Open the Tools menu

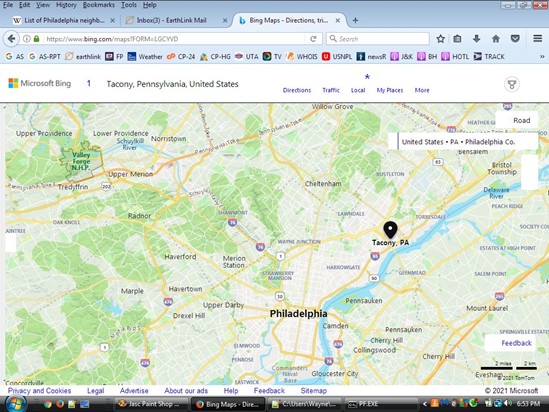pos(129,5)
